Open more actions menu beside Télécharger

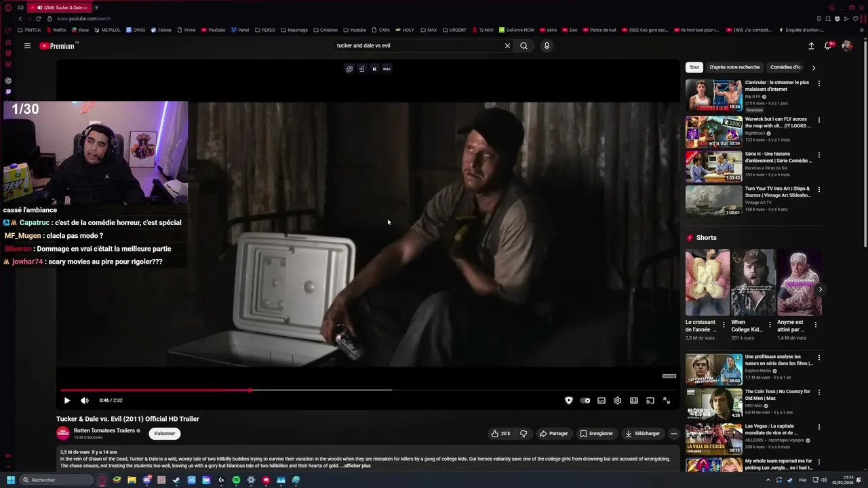click(673, 434)
